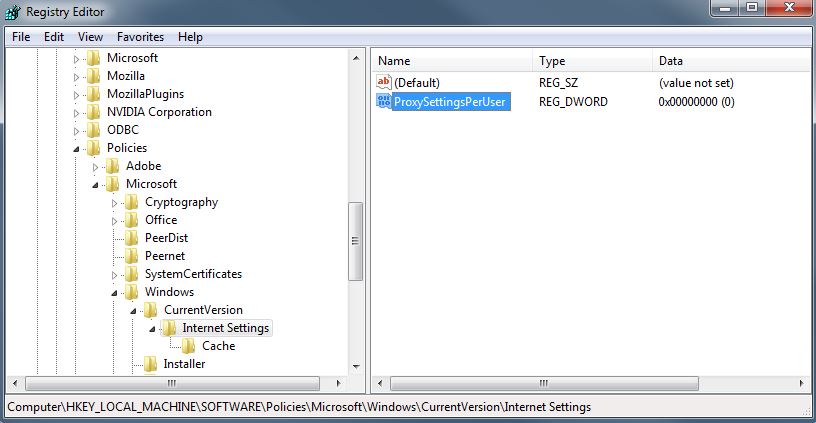
Task: Click the CurrentVersion folder icon
Action: coord(150,310)
